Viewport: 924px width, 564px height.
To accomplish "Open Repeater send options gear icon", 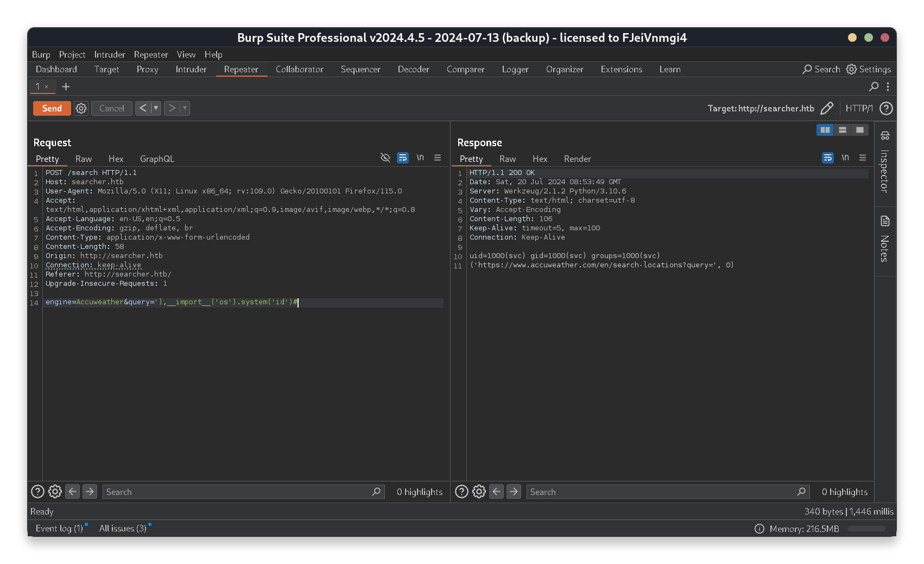I will pos(81,108).
